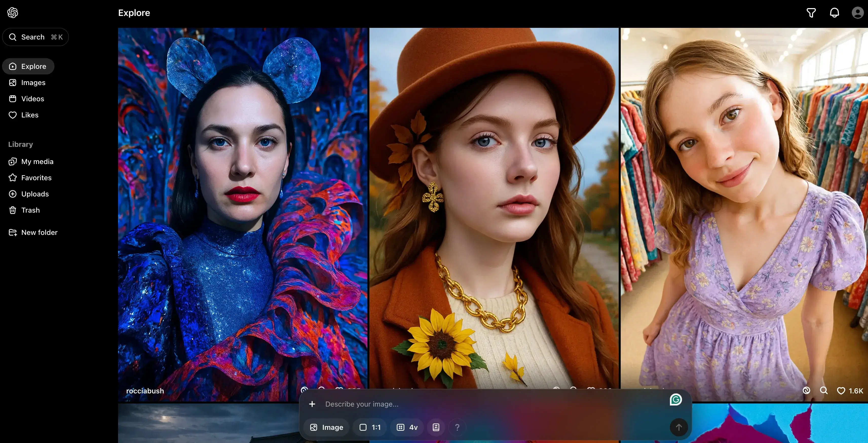Click the Grammarly icon in prompt box

676,399
